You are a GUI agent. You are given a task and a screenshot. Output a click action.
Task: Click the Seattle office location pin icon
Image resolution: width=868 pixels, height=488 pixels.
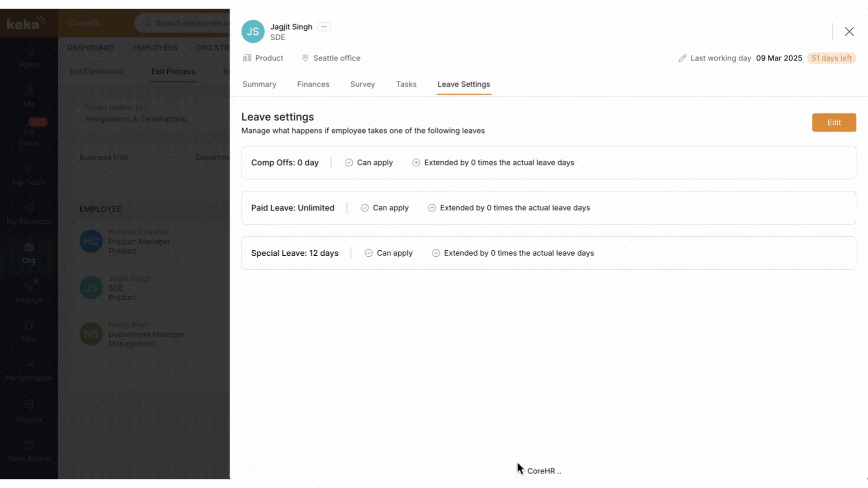point(305,58)
